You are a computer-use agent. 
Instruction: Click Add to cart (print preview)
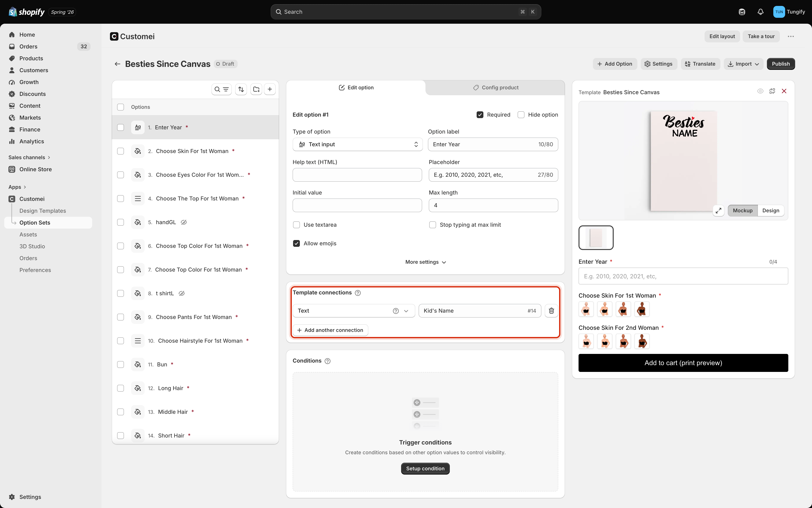point(683,363)
